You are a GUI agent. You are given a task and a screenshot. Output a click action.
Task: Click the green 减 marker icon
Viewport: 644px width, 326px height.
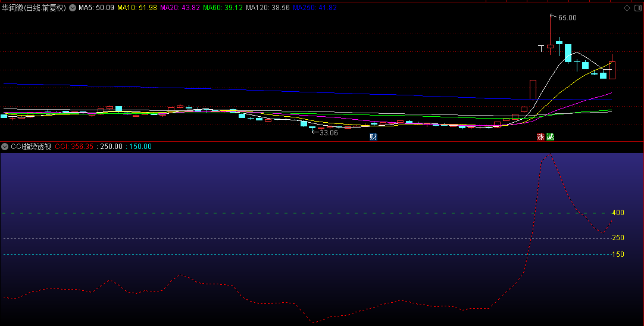point(550,137)
